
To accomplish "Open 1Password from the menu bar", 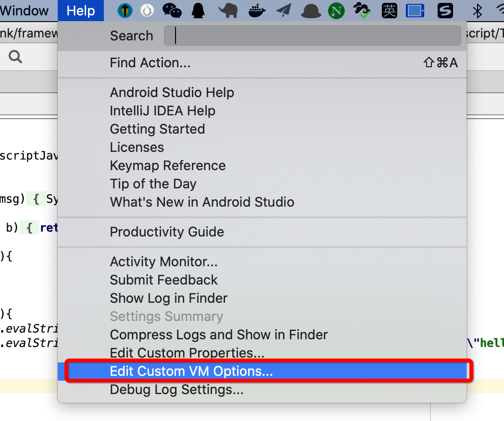I will point(125,11).
